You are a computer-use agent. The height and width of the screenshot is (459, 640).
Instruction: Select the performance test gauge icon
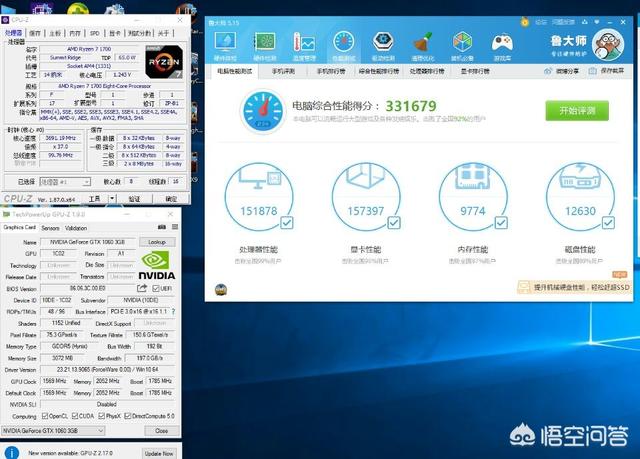click(344, 42)
